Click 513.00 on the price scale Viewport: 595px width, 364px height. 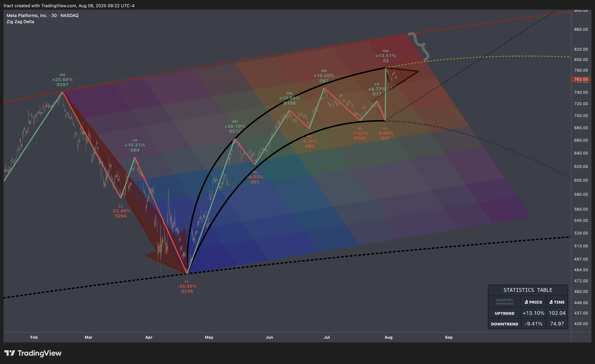pos(581,246)
